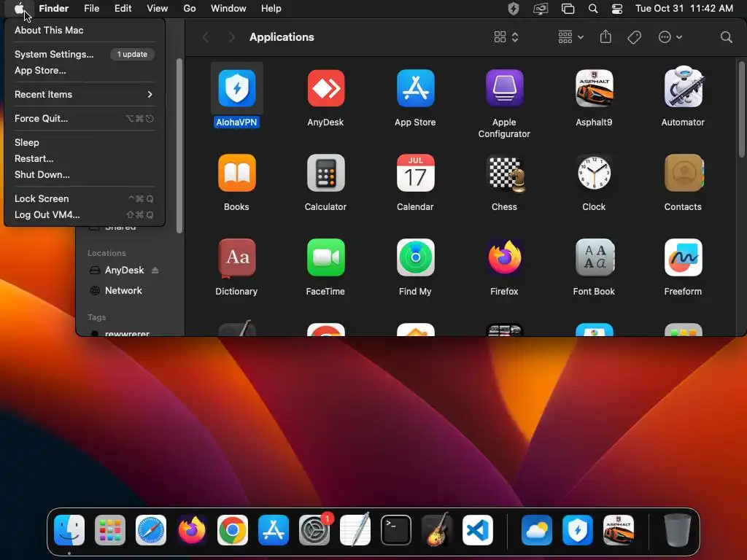747x560 pixels.
Task: Select Chess app icon
Action: (505, 173)
